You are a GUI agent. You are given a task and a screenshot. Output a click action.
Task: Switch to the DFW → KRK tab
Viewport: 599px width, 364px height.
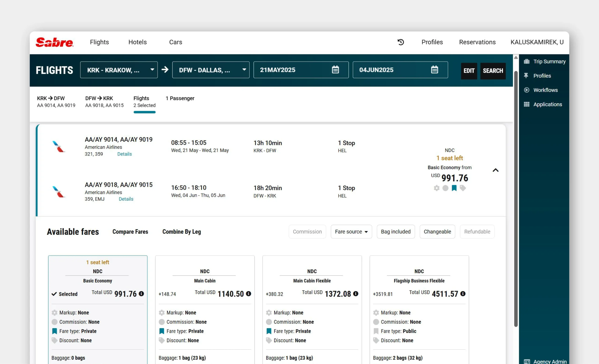coord(104,102)
